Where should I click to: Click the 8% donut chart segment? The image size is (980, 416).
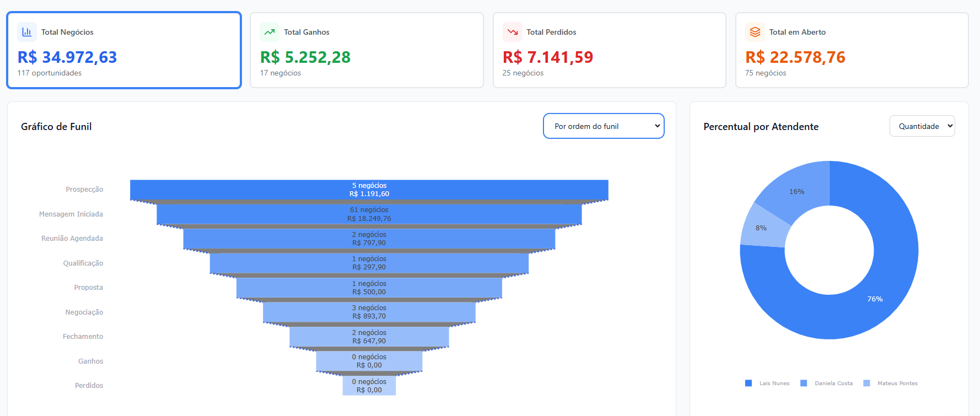tap(761, 228)
